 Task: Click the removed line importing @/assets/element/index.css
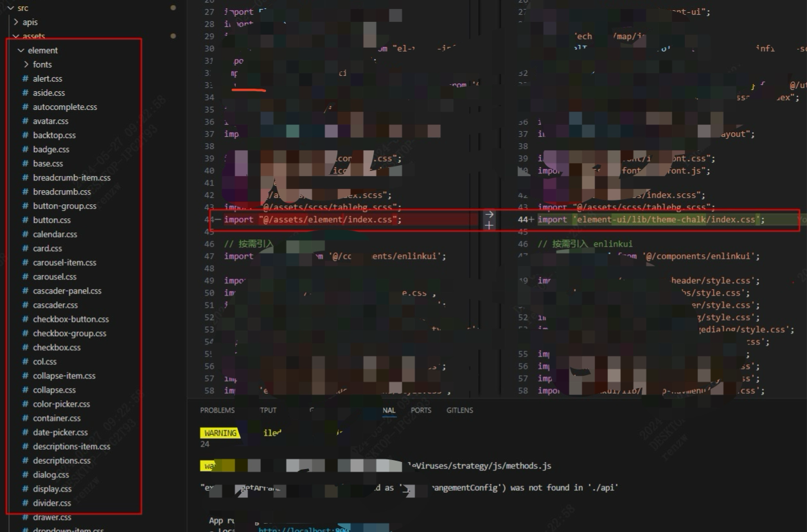pyautogui.click(x=313, y=220)
